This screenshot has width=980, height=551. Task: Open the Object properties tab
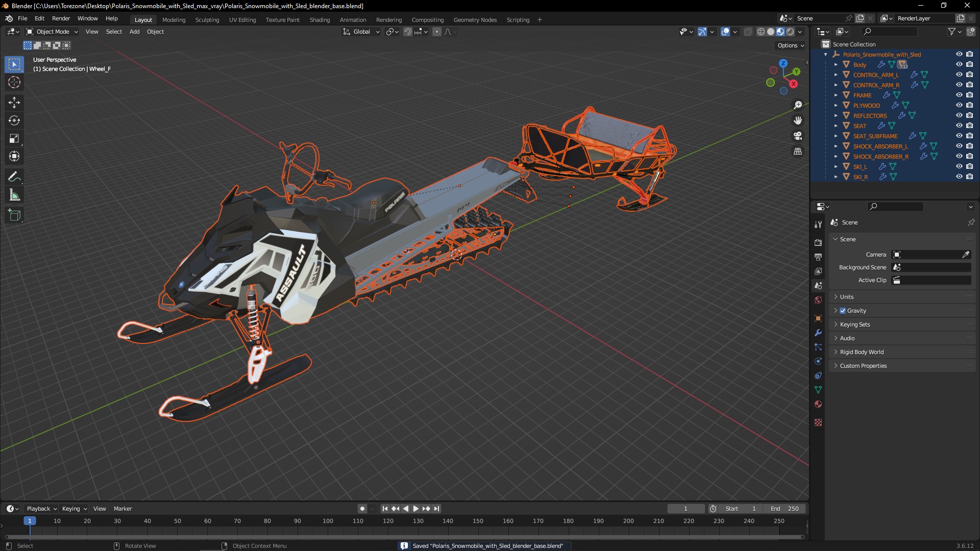point(818,318)
